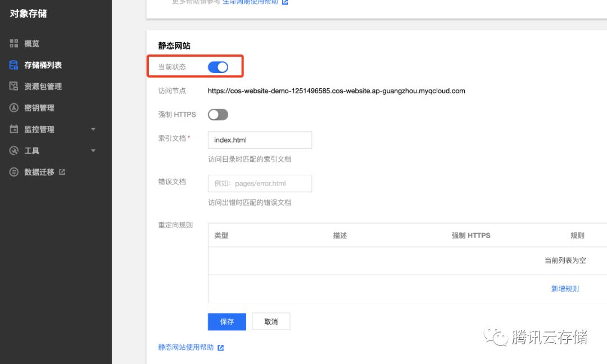Turn off the 当前状态 static website switch

tap(218, 67)
